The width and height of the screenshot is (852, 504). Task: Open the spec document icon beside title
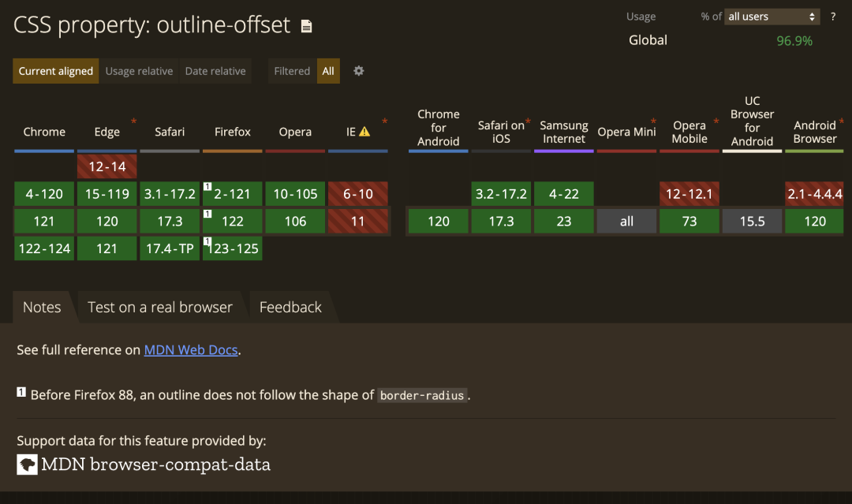(x=306, y=26)
